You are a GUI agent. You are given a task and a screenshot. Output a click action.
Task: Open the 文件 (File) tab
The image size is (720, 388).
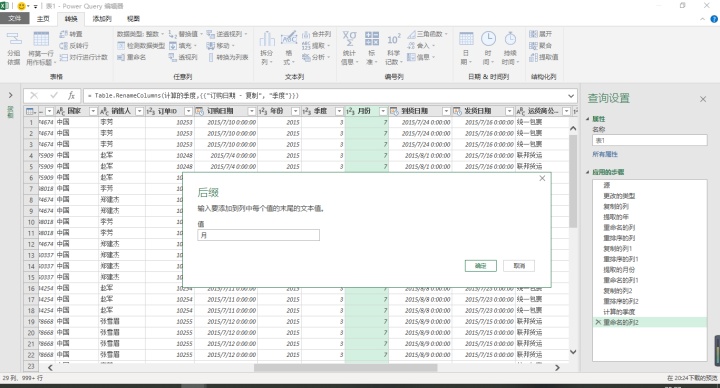[15, 18]
